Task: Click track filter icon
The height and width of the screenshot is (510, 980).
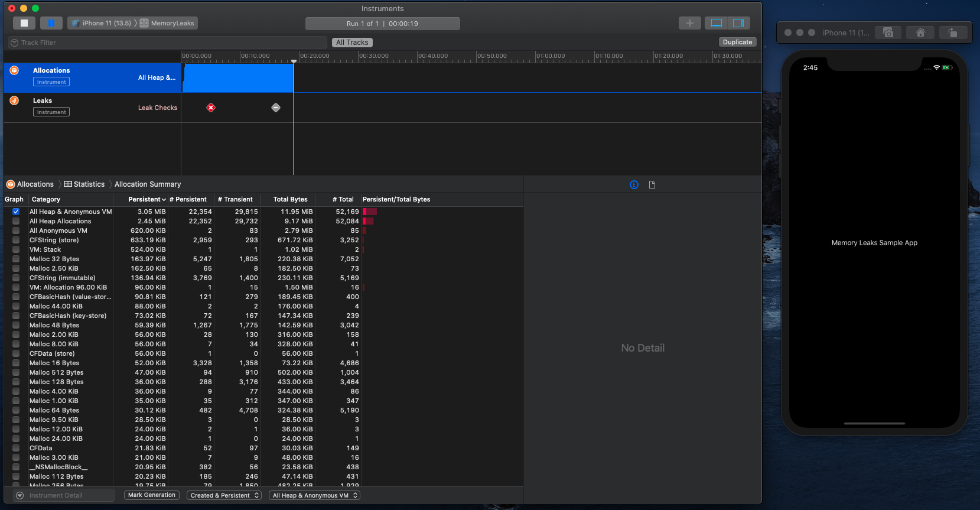Action: click(15, 43)
